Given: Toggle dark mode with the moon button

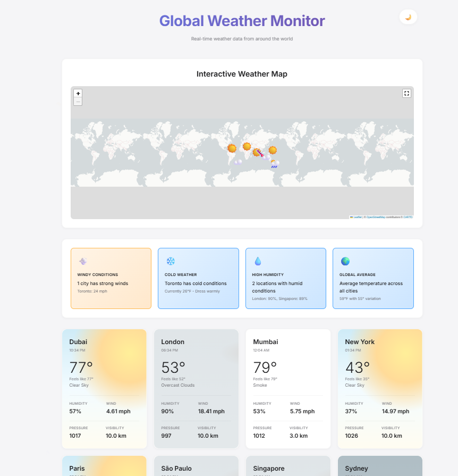Looking at the screenshot, I should [x=408, y=17].
